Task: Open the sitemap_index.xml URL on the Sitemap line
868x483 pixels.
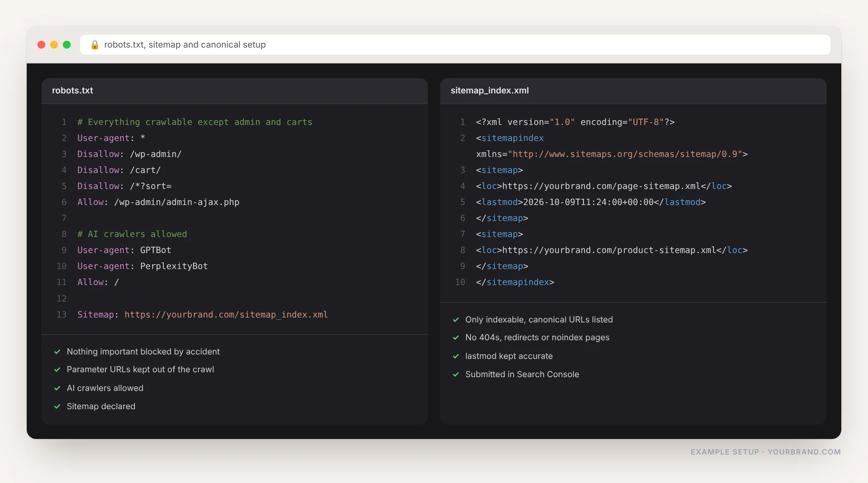Action: click(226, 315)
